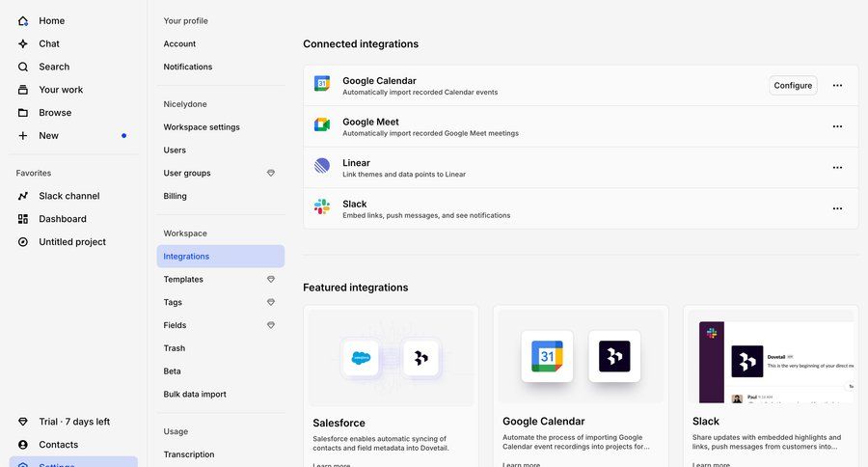Go to Billing settings page
The image size is (868, 467).
point(176,196)
